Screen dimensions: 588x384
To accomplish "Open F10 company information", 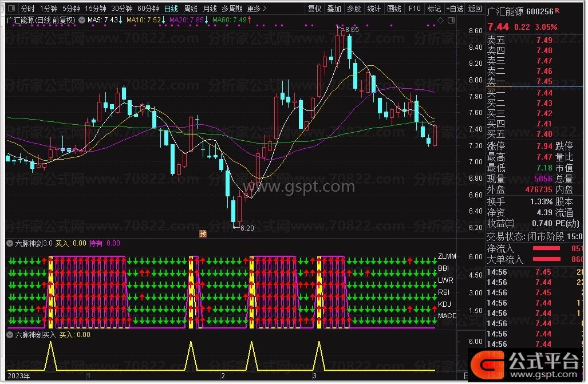I will point(415,8).
